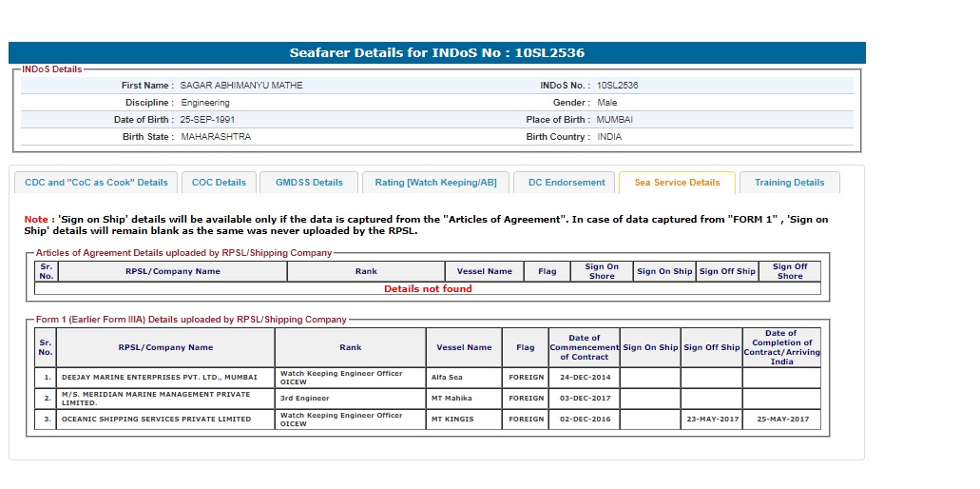Click the Seafarer Details for INDoS header bar
The image size is (980, 489).
click(437, 53)
